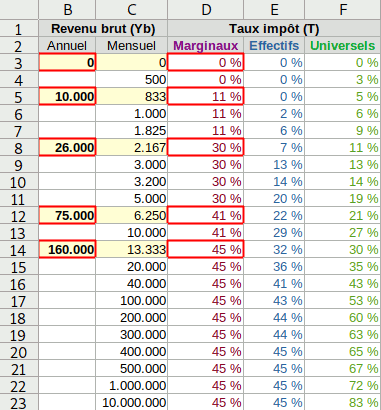This screenshot has width=381, height=410.
Task: Click the marginal rate cell in row 14
Action: (x=206, y=250)
